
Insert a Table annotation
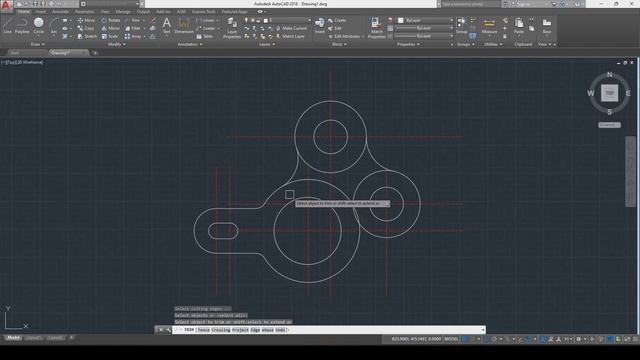[x=204, y=36]
